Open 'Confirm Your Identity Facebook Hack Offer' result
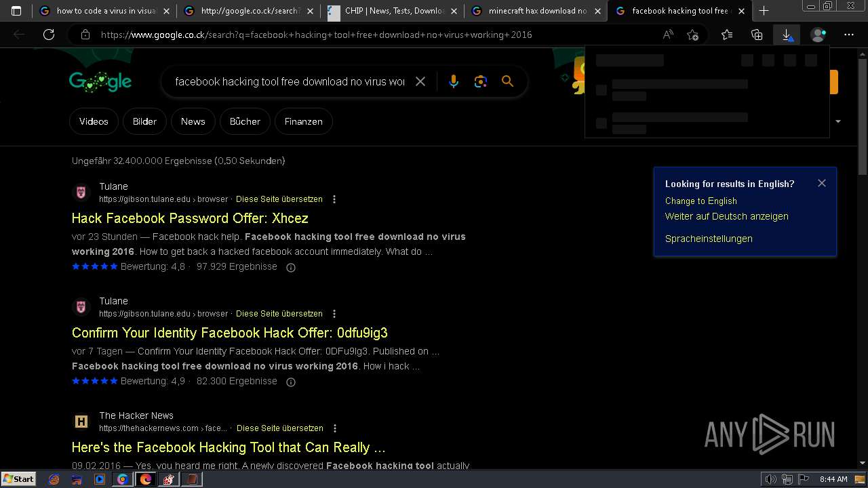Screen dimensions: 868x488 click(x=230, y=333)
